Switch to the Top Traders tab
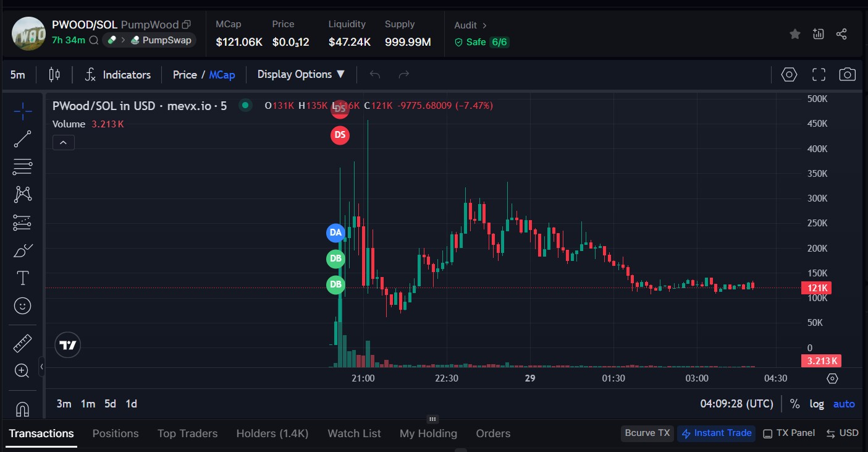Image resolution: width=868 pixels, height=452 pixels. pyautogui.click(x=187, y=433)
